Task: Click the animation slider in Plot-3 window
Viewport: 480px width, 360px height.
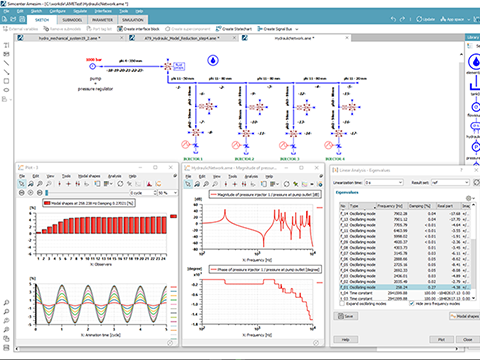Action: click(x=87, y=193)
